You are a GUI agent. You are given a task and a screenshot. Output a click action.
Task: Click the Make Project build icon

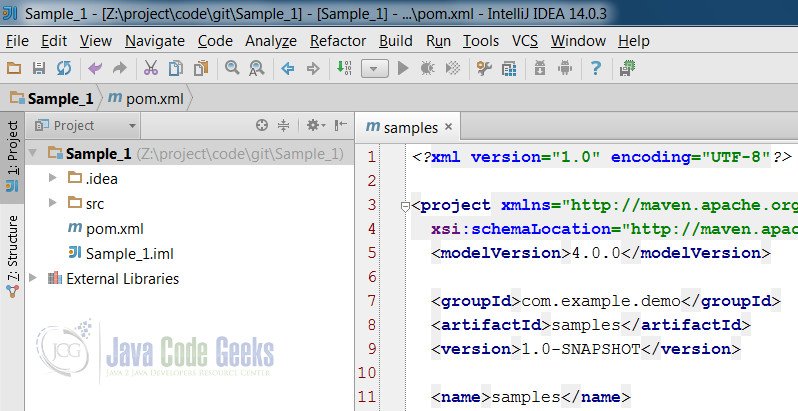click(345, 68)
